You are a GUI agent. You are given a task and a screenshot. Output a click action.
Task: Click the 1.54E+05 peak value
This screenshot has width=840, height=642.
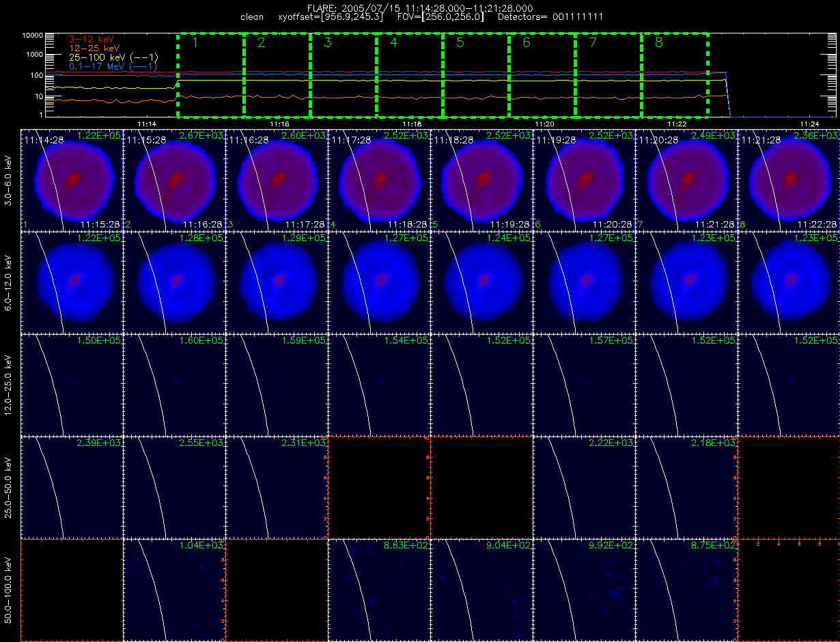coord(406,340)
